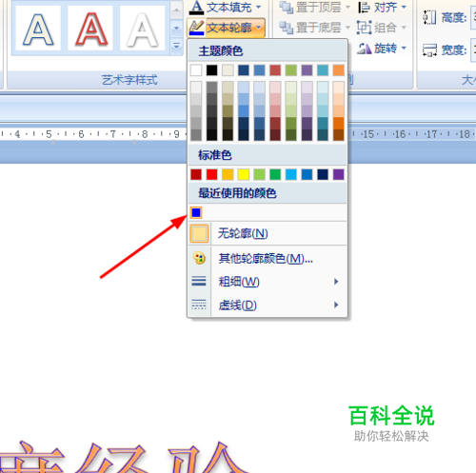Screen dimensions: 476x473
Task: Open the Group (组合) dropdown arrow
Action: 404,28
